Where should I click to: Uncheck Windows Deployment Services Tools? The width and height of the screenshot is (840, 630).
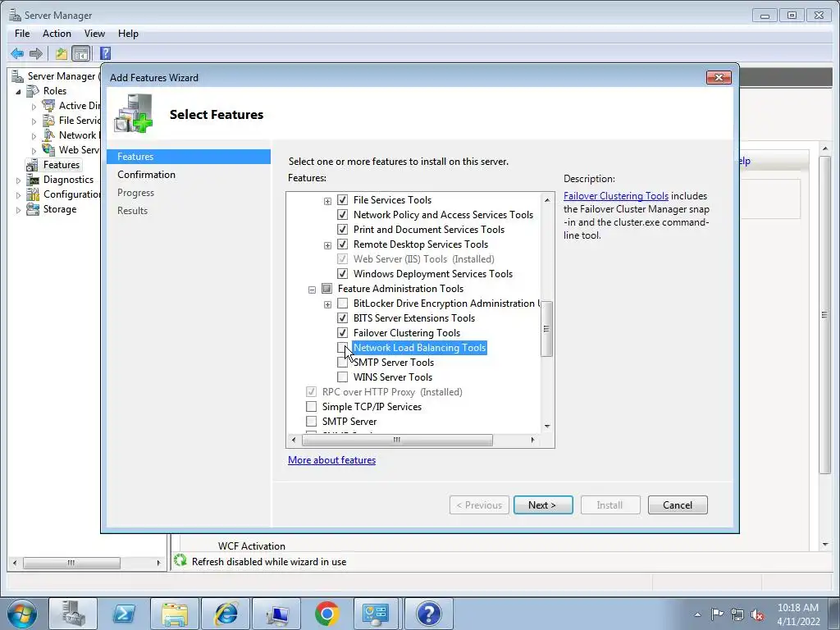tap(342, 274)
